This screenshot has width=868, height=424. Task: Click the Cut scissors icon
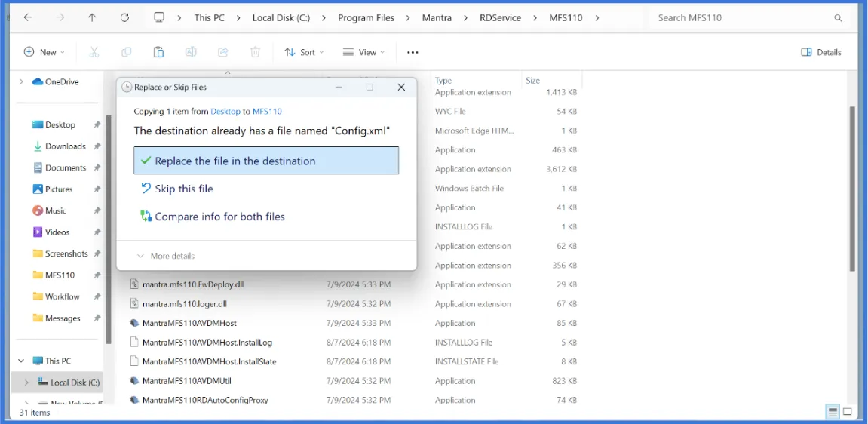(x=94, y=52)
